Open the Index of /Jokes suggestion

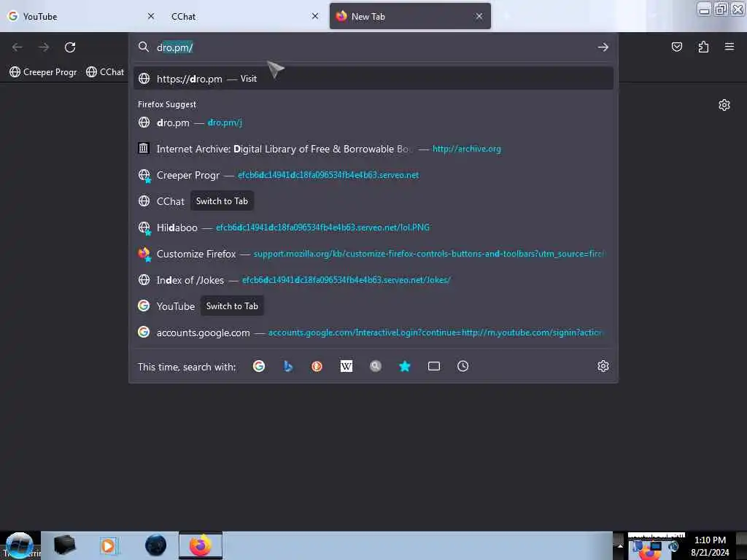pos(373,279)
